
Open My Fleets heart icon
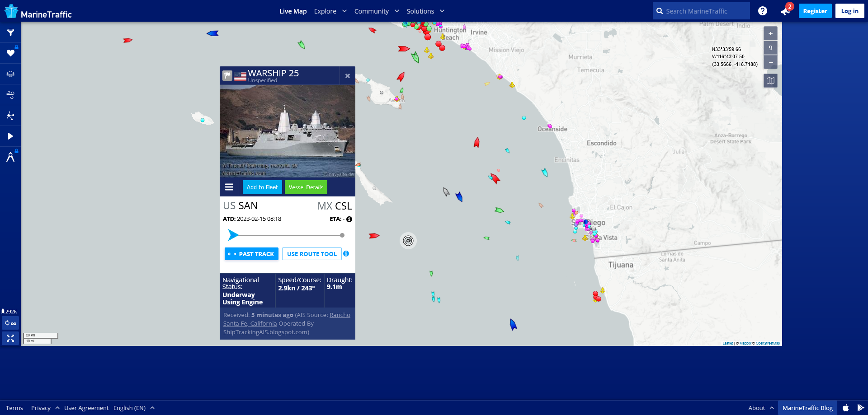(10, 53)
